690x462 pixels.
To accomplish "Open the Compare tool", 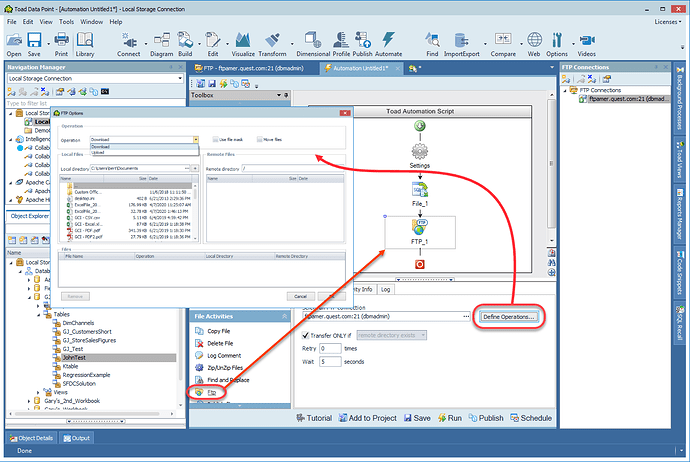I will pyautogui.click(x=503, y=44).
